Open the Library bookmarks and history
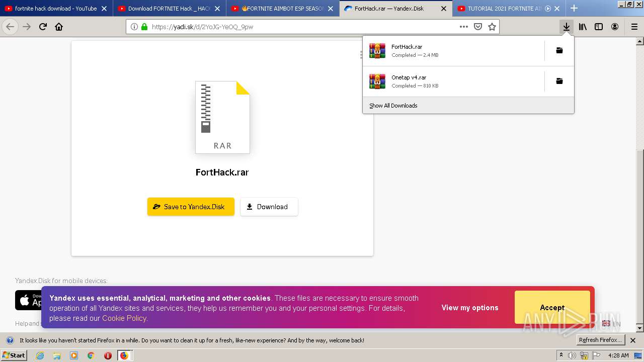 [583, 27]
